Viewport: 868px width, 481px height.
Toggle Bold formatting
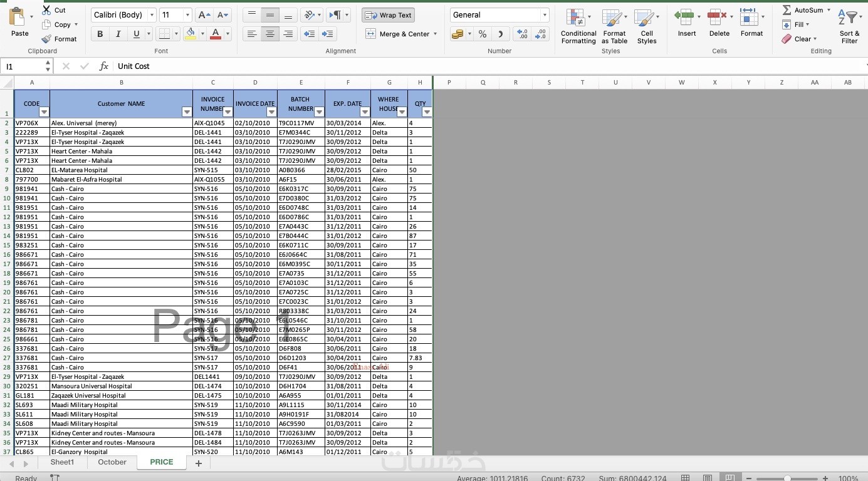click(x=100, y=34)
